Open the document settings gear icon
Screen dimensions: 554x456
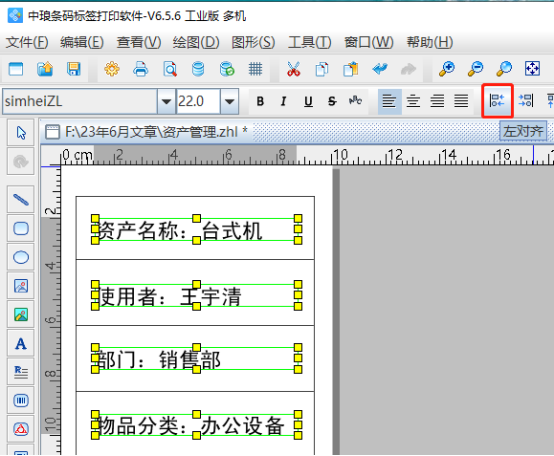tap(112, 69)
